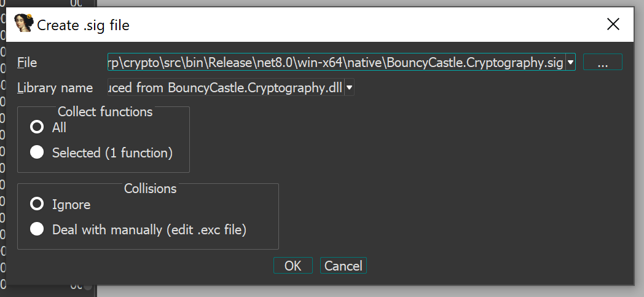644x297 pixels.
Task: Cancel the .sig file creation
Action: pyautogui.click(x=343, y=266)
